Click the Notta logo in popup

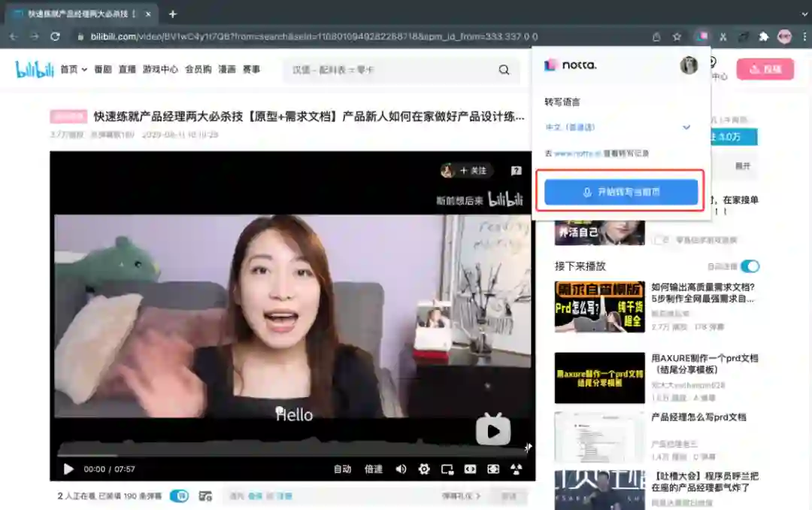(x=571, y=65)
